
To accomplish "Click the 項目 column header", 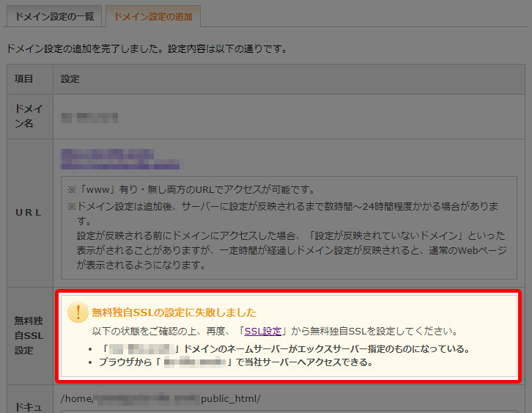I will coord(24,78).
